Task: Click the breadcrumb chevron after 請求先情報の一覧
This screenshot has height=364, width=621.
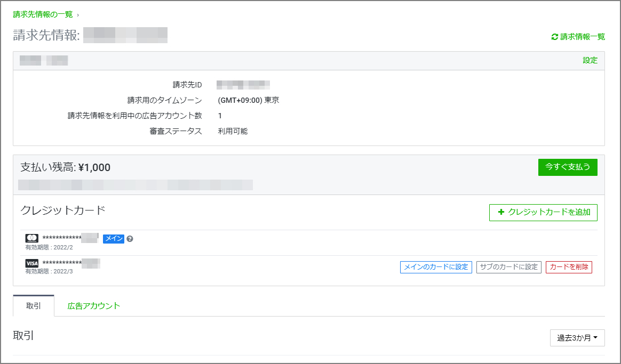Action: (x=78, y=15)
